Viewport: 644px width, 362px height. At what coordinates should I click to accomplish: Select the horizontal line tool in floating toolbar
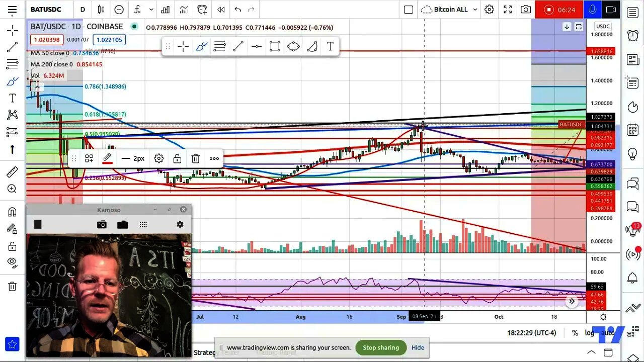257,47
